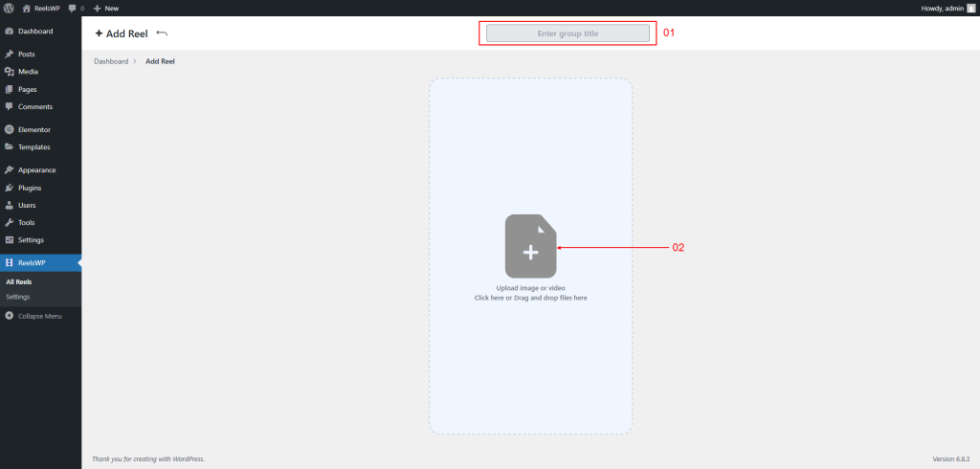Open the comments bubble icon in the admin bar
This screenshot has width=980, height=469.
click(x=73, y=8)
